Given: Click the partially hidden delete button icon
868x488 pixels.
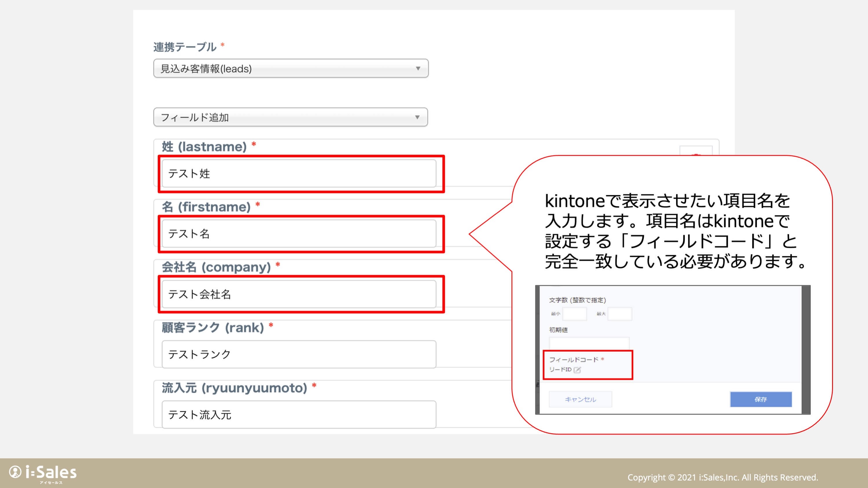Looking at the screenshot, I should (695, 151).
